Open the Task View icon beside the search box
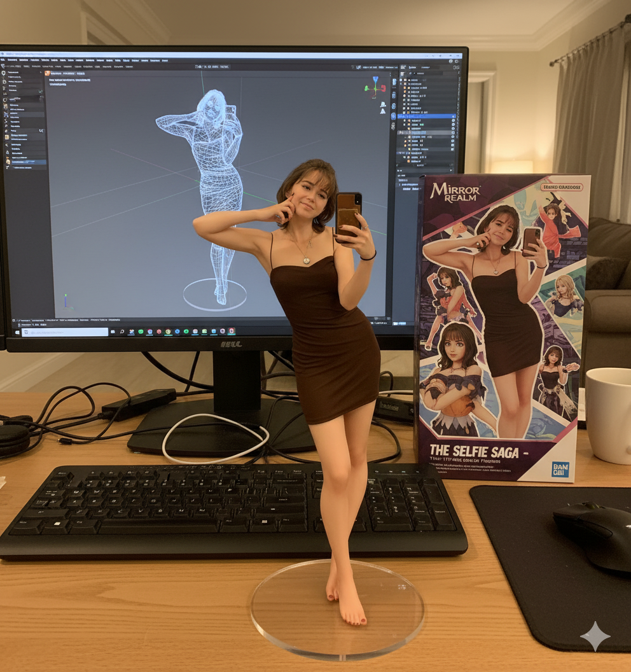 coord(113,332)
